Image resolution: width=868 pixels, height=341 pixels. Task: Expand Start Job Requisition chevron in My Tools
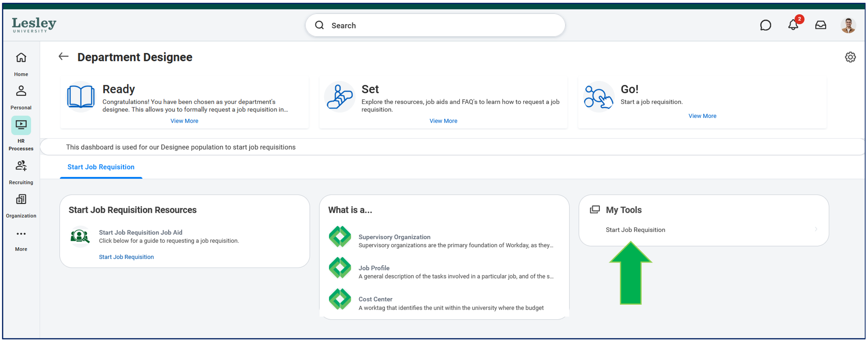click(x=816, y=229)
